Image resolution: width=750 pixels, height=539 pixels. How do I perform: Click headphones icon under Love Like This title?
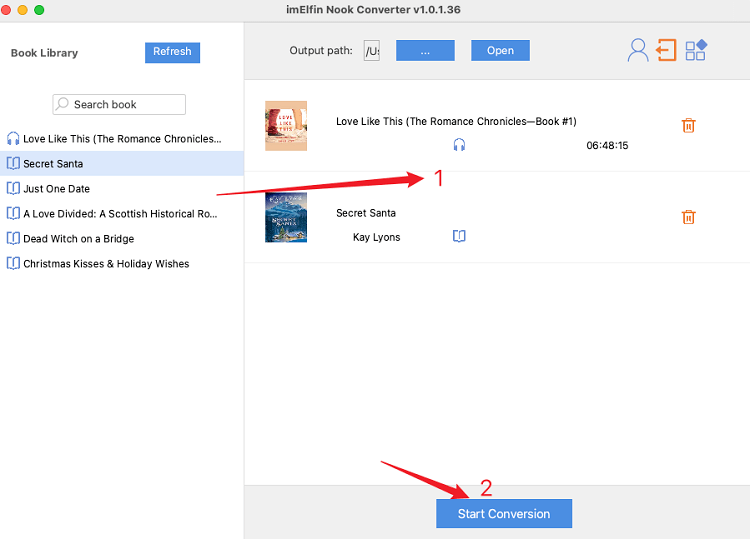coord(459,144)
